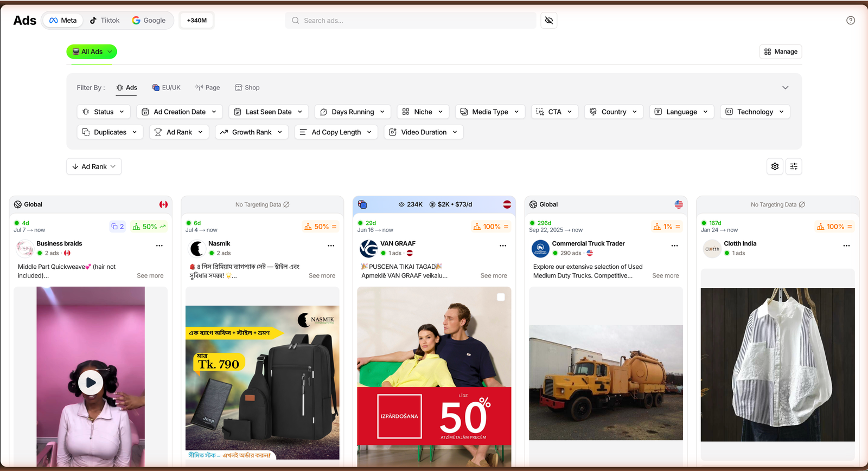
Task: Open the three-dot menu on Clotth India card
Action: [x=846, y=246]
